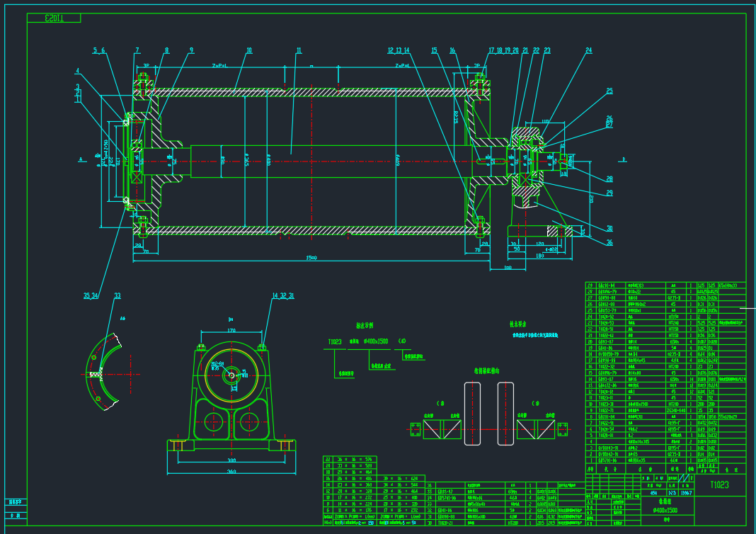This screenshot has width=756, height=534.
Task: Select left white drum outline in rotation diagram
Action: (x=473, y=414)
